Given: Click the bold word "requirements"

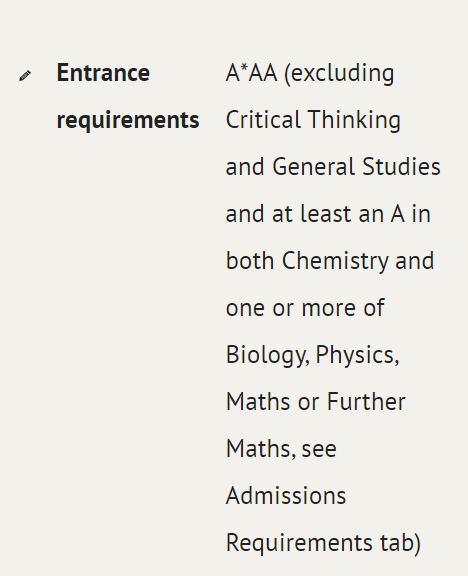Looking at the screenshot, I should [x=128, y=120].
